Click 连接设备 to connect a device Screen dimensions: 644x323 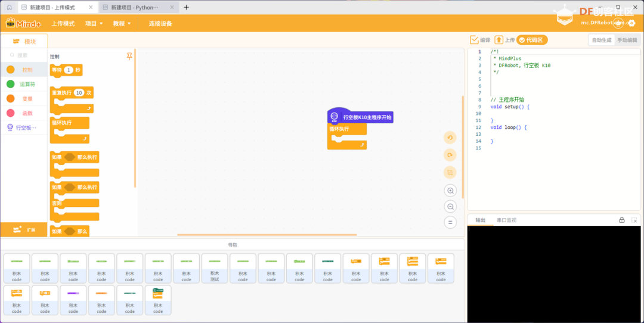pos(160,23)
